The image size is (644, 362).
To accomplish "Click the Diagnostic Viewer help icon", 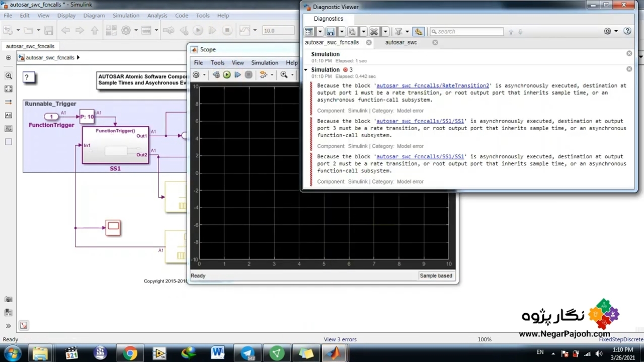I will [x=627, y=31].
